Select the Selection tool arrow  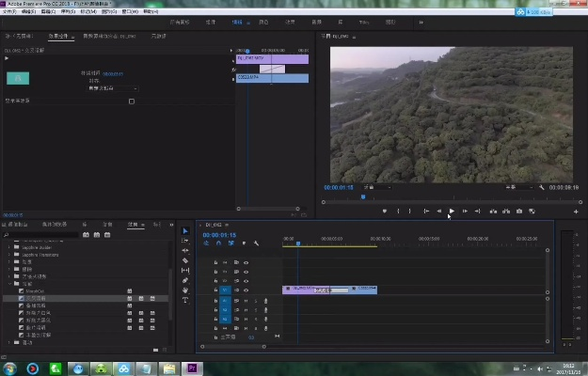point(185,232)
